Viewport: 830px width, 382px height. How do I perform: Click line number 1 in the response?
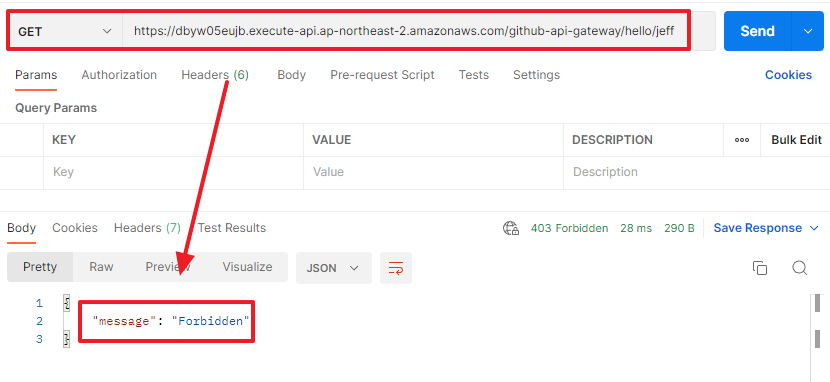pyautogui.click(x=39, y=304)
